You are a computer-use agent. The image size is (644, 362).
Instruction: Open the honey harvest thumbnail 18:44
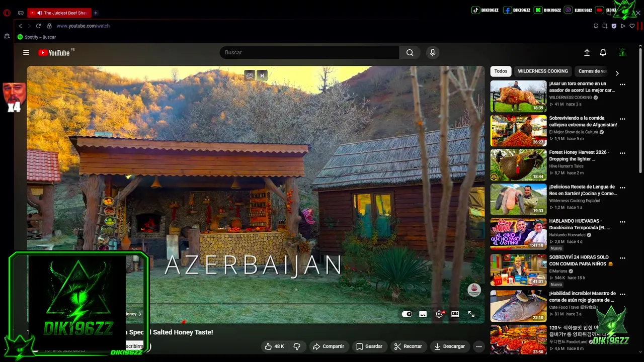tap(518, 165)
